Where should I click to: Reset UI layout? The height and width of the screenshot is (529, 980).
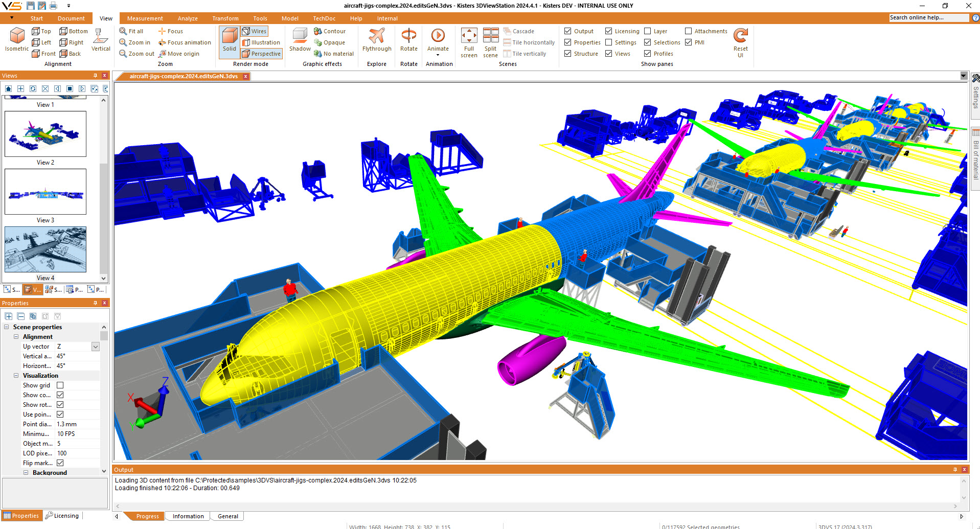coord(740,43)
